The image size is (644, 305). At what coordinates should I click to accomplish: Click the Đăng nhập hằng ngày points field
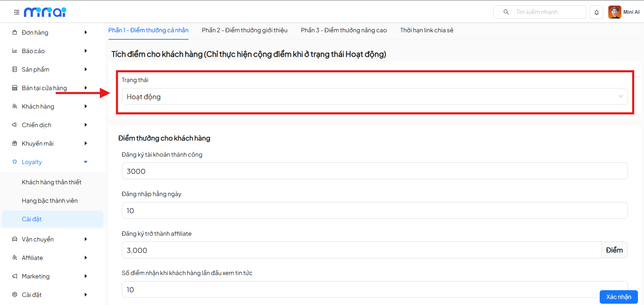374,211
